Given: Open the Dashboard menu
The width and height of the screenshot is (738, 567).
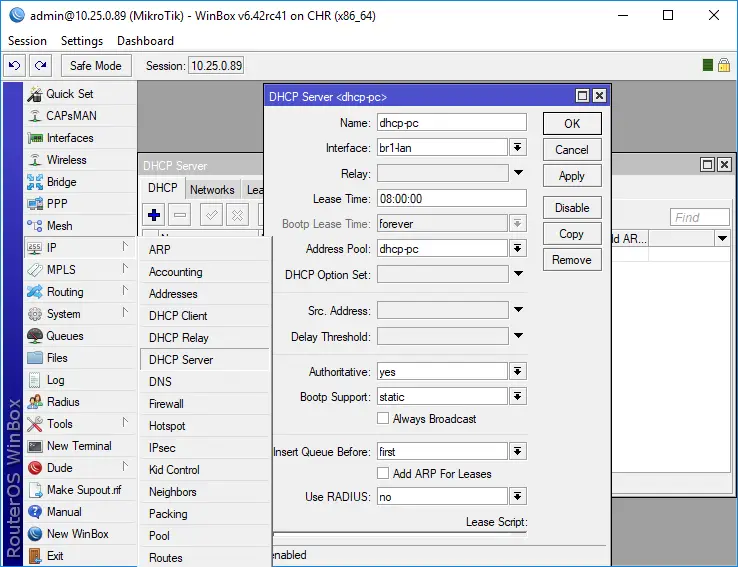Looking at the screenshot, I should (145, 41).
